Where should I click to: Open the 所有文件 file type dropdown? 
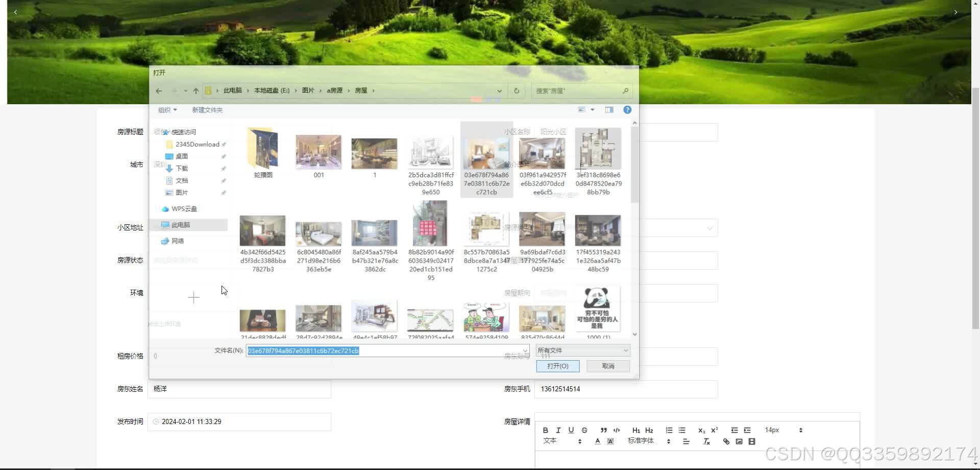coord(583,350)
